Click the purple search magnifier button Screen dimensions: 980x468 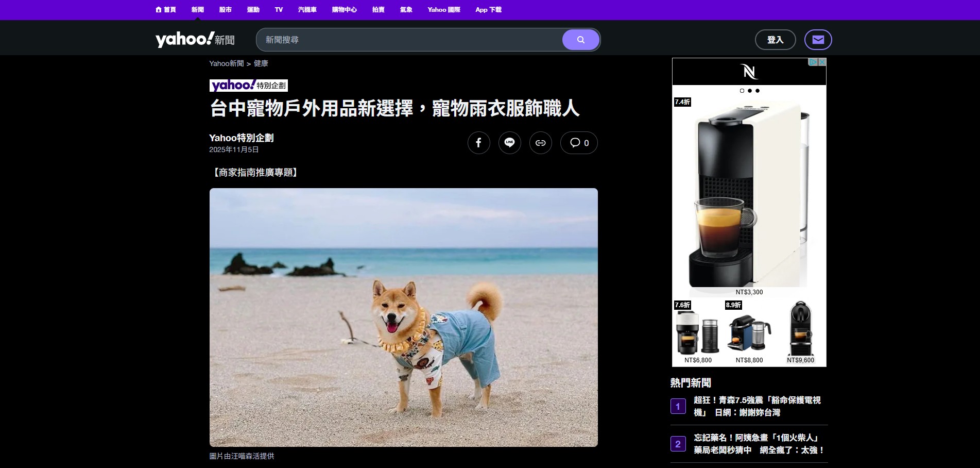coord(580,40)
